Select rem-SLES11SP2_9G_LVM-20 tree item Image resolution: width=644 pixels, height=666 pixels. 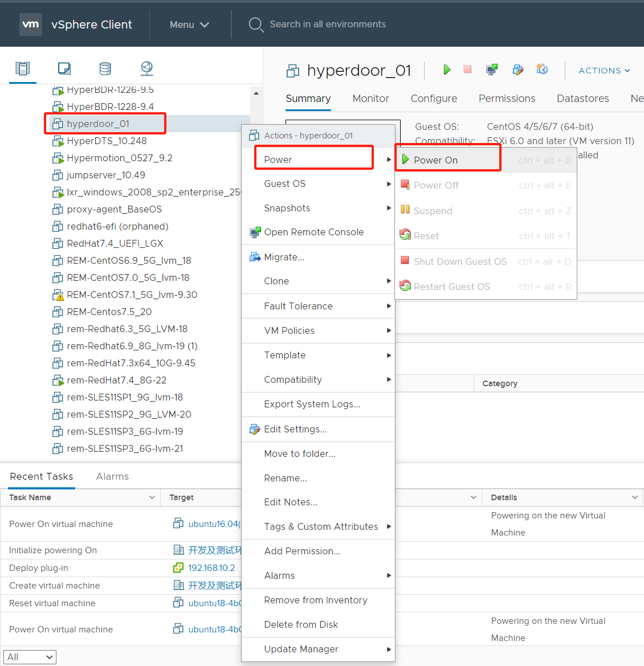129,414
